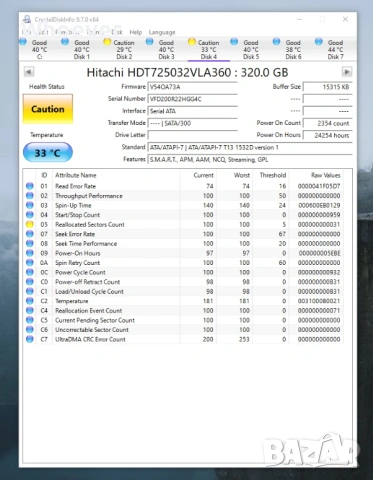Click the yellow Caution health status button

tap(48, 109)
